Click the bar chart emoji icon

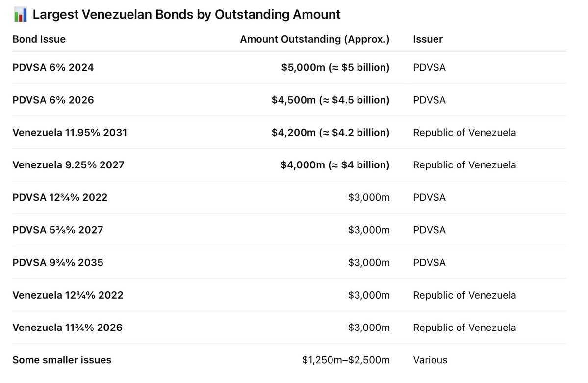(x=20, y=15)
